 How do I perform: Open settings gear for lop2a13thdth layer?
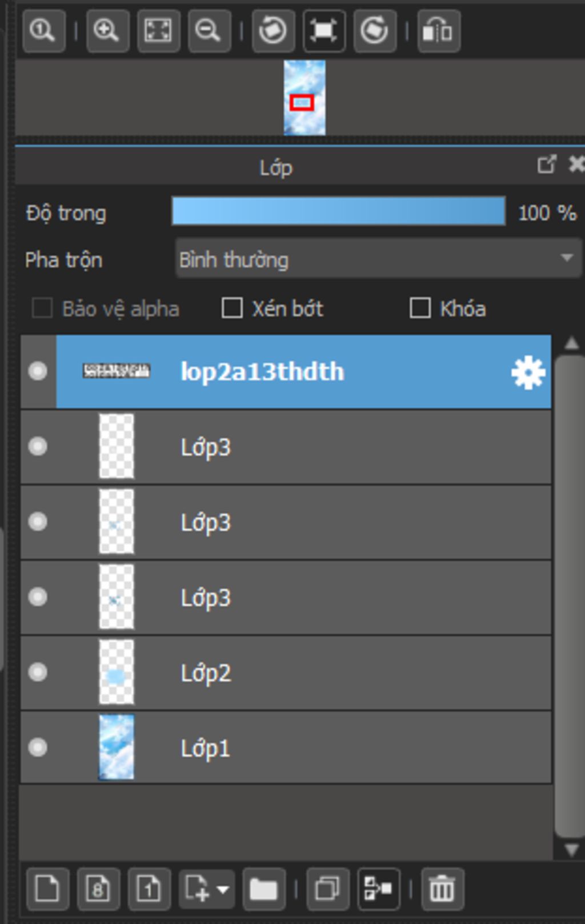coord(528,372)
